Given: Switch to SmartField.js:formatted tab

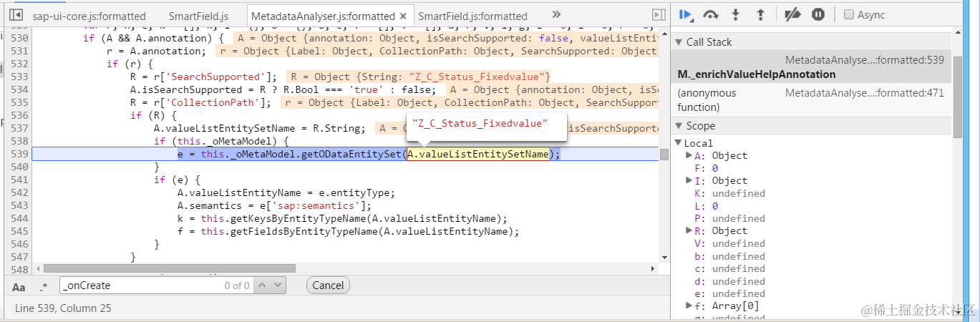Looking at the screenshot, I should click(472, 16).
